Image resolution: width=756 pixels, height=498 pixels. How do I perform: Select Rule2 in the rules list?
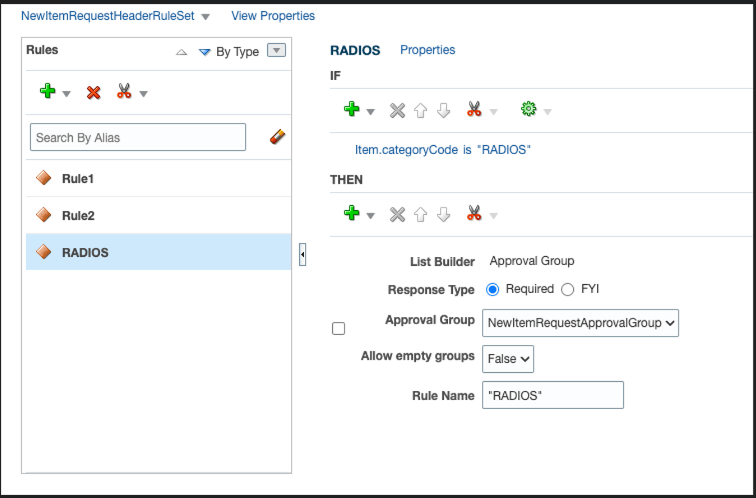tap(78, 215)
